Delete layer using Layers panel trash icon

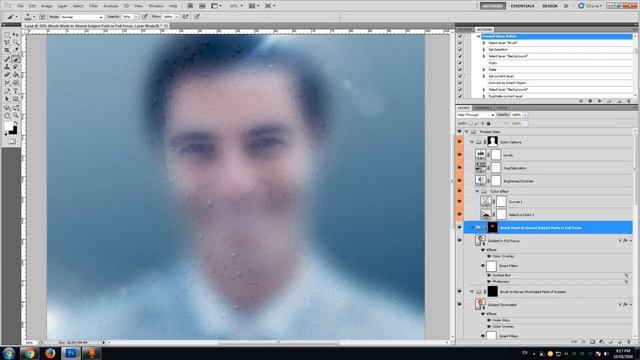(629, 342)
